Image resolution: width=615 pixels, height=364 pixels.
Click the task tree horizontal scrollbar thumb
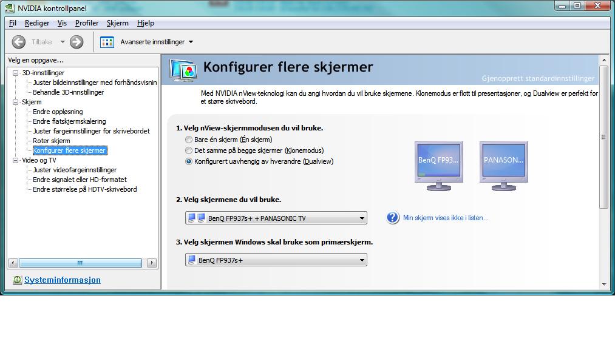pyautogui.click(x=80, y=263)
